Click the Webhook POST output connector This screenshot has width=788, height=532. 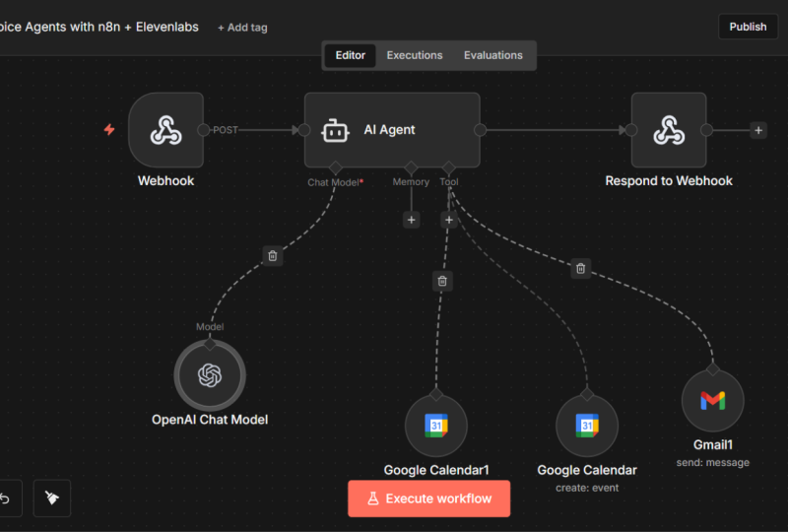[203, 130]
